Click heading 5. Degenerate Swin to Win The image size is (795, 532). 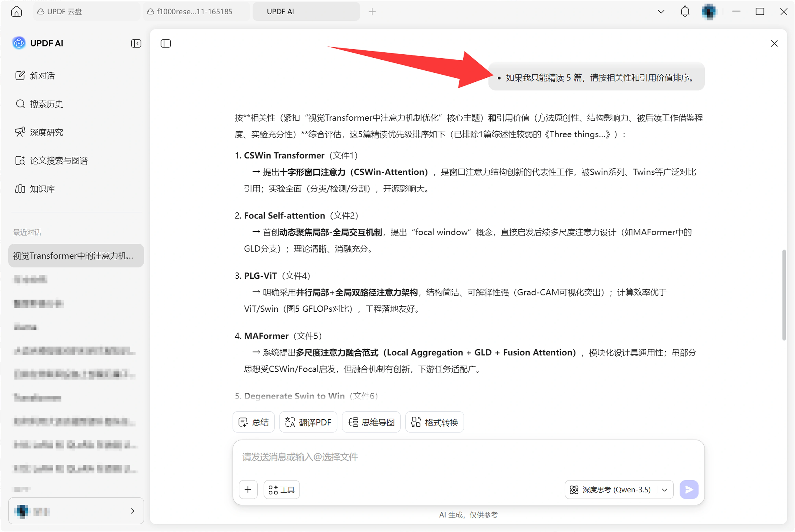306,396
